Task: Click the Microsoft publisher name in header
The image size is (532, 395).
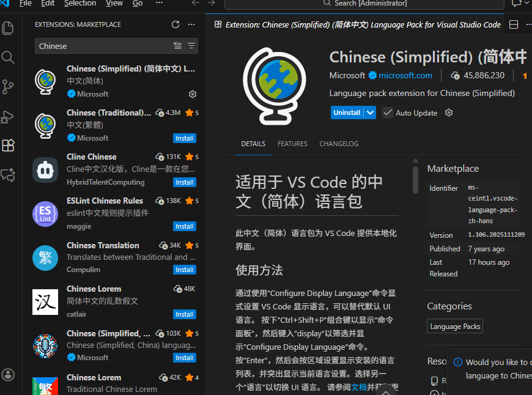Action: (347, 75)
